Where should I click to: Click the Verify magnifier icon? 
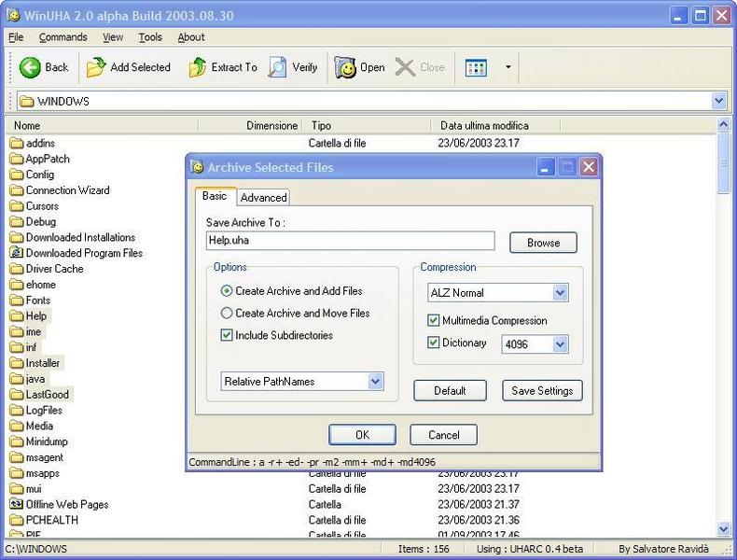pos(277,68)
